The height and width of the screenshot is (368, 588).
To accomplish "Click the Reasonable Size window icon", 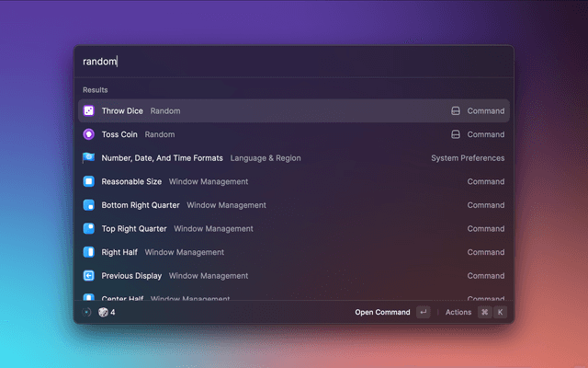I will (x=89, y=181).
